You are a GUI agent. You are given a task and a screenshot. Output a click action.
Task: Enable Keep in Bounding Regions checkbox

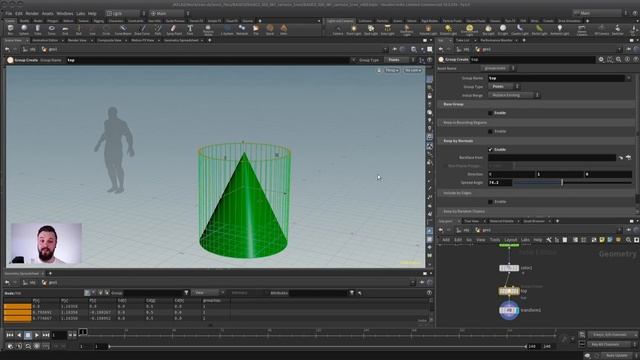(490, 131)
